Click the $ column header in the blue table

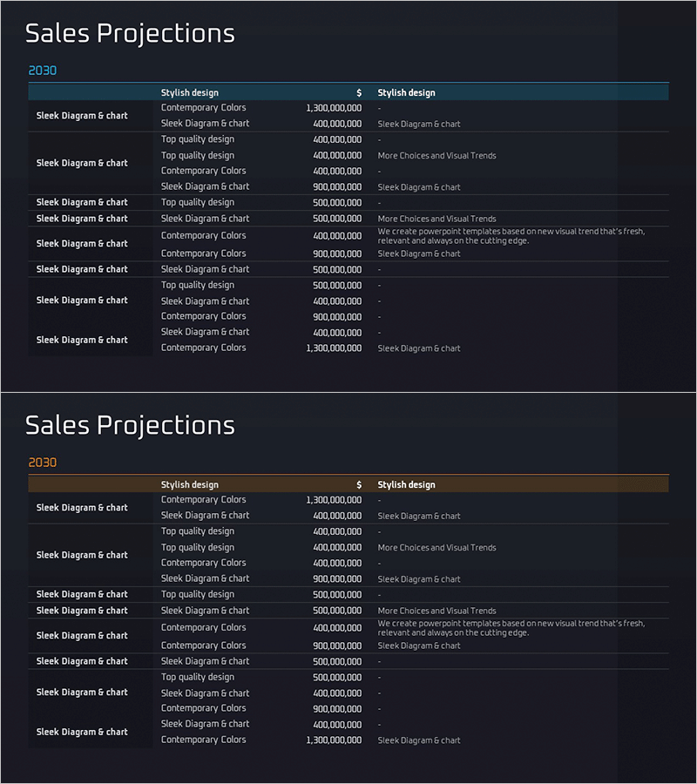359,93
